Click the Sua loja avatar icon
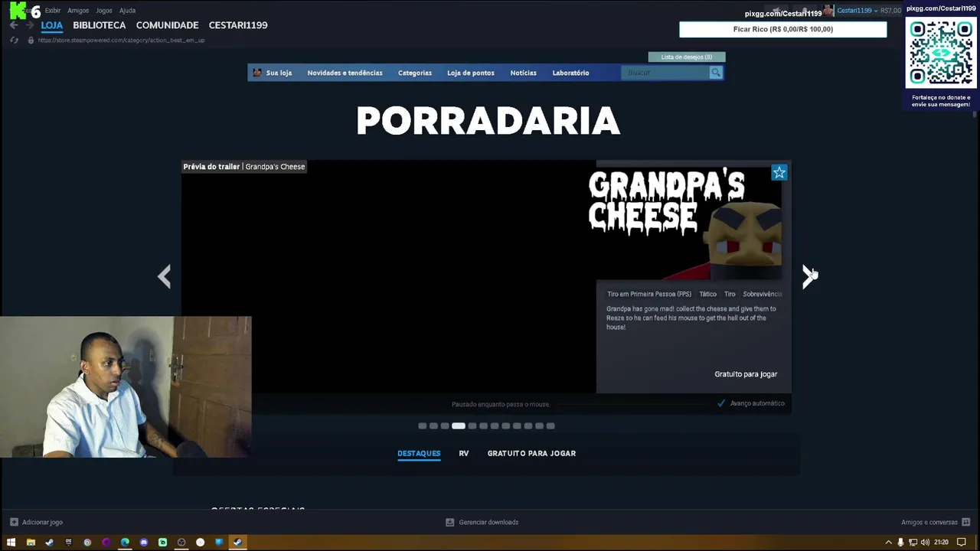 (257, 73)
